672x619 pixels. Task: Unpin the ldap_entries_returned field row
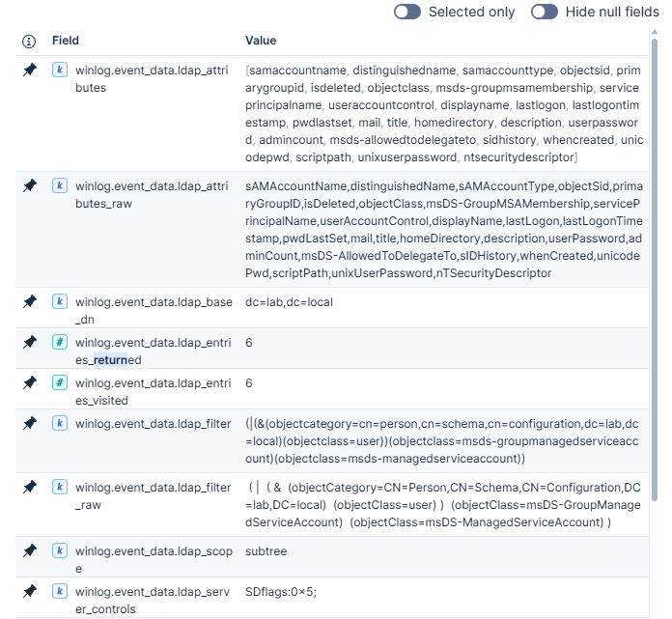click(x=30, y=343)
